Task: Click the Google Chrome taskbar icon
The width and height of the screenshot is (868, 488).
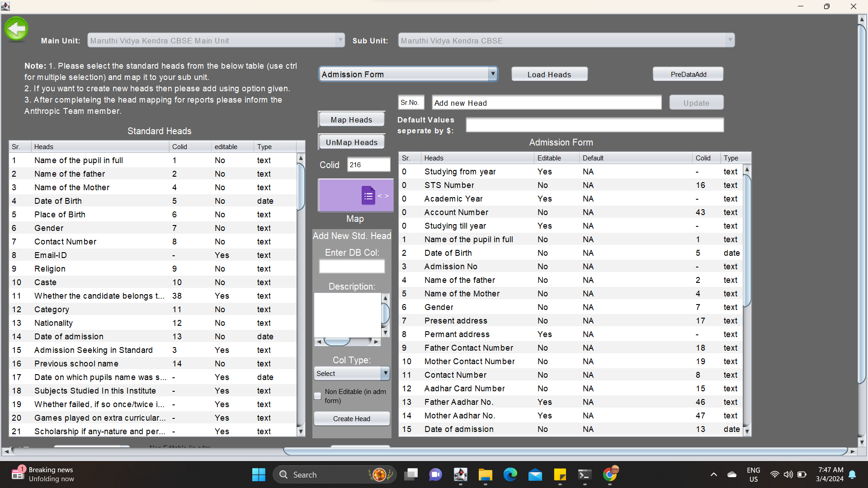Action: click(x=610, y=475)
